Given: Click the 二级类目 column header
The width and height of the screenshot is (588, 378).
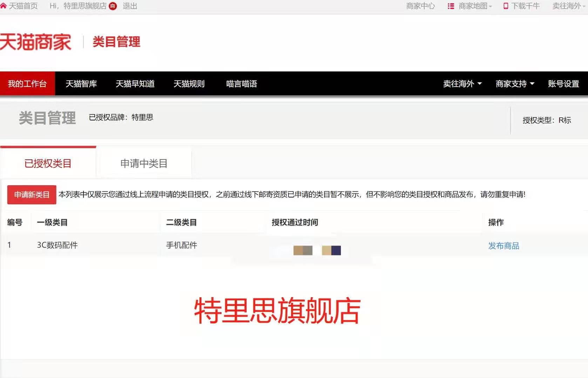Looking at the screenshot, I should [x=181, y=222].
